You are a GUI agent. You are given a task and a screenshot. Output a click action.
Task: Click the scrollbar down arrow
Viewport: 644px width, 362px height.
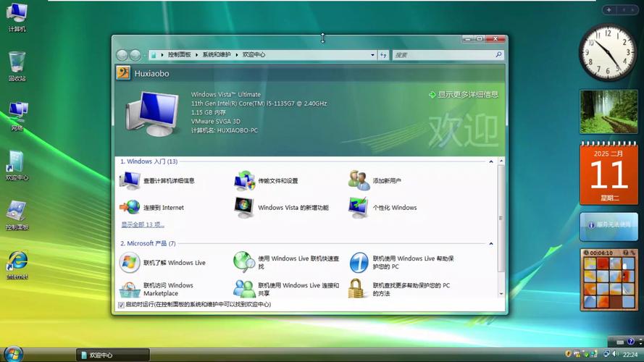[x=501, y=294]
